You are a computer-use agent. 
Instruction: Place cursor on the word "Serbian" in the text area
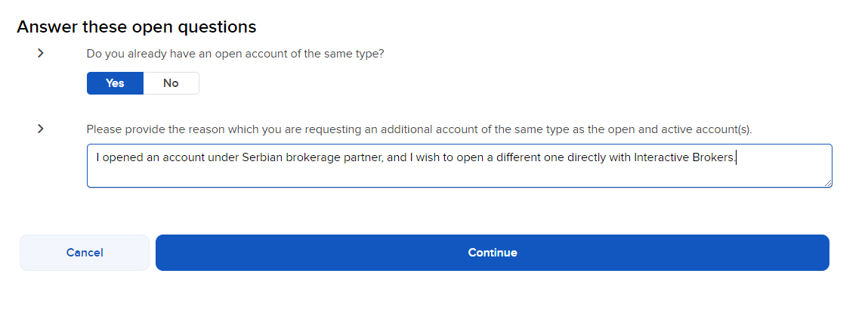click(x=262, y=158)
